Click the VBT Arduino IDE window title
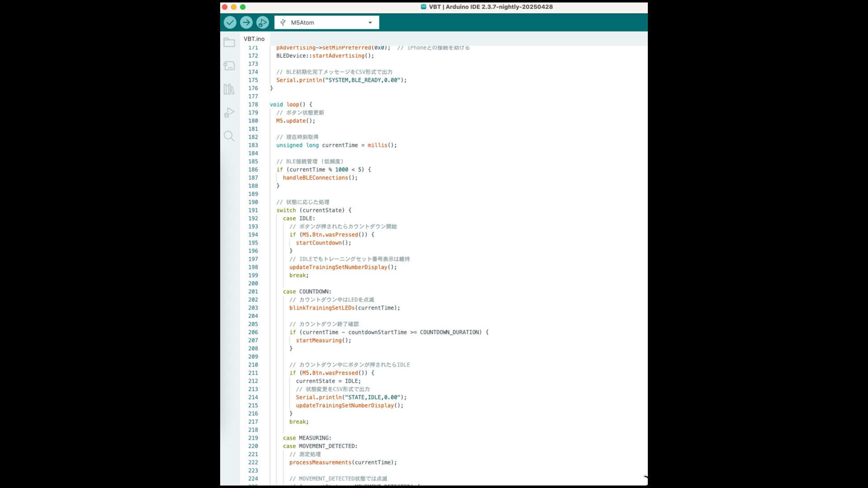The width and height of the screenshot is (868, 488). coord(490,7)
